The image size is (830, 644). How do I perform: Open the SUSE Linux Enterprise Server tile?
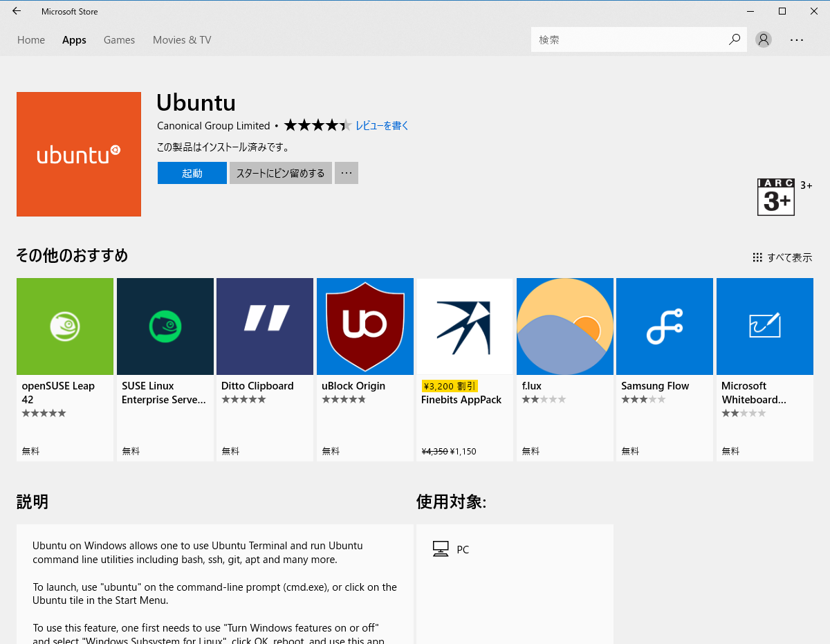point(165,326)
